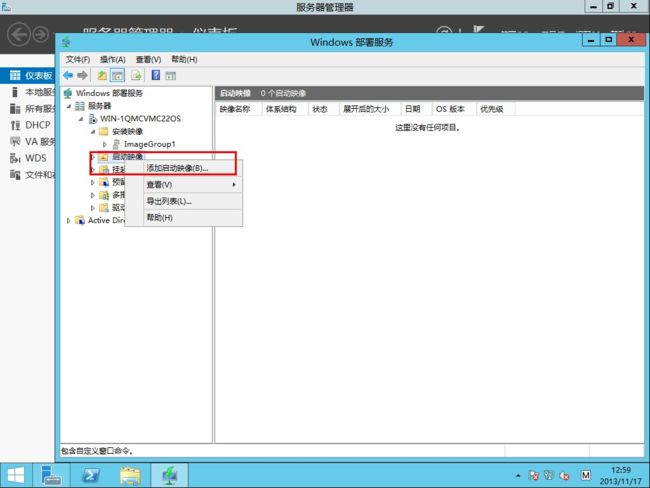
Task: Click the Up one level folder icon
Action: pos(102,75)
